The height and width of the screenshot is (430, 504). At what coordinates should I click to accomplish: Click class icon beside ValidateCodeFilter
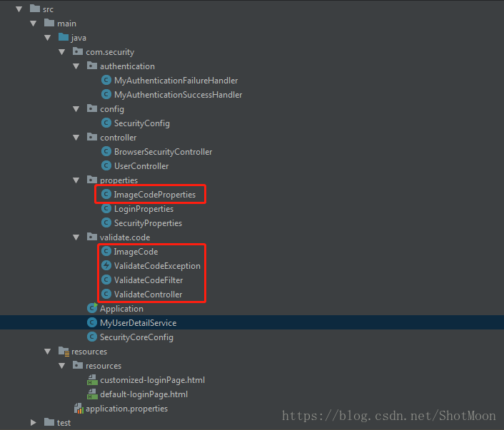[x=106, y=280]
